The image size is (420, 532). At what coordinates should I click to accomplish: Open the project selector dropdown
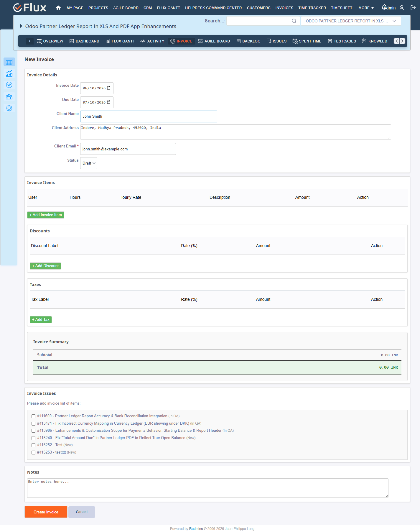(351, 21)
